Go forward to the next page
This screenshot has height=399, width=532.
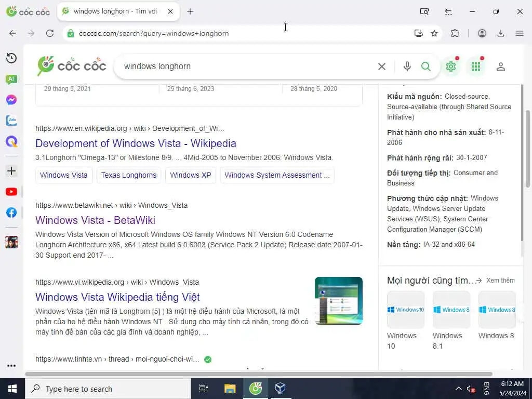pyautogui.click(x=31, y=33)
